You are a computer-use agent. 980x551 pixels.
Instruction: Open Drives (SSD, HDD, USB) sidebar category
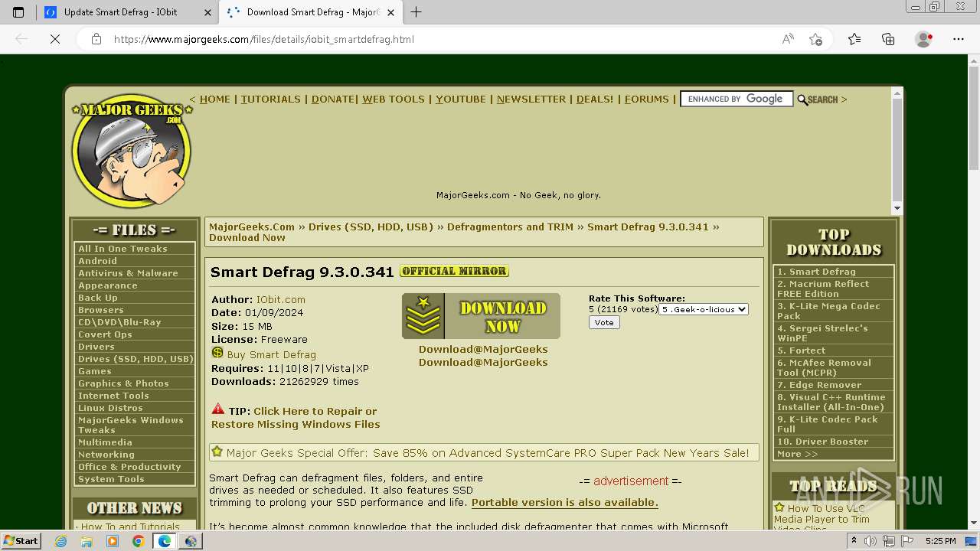(135, 359)
